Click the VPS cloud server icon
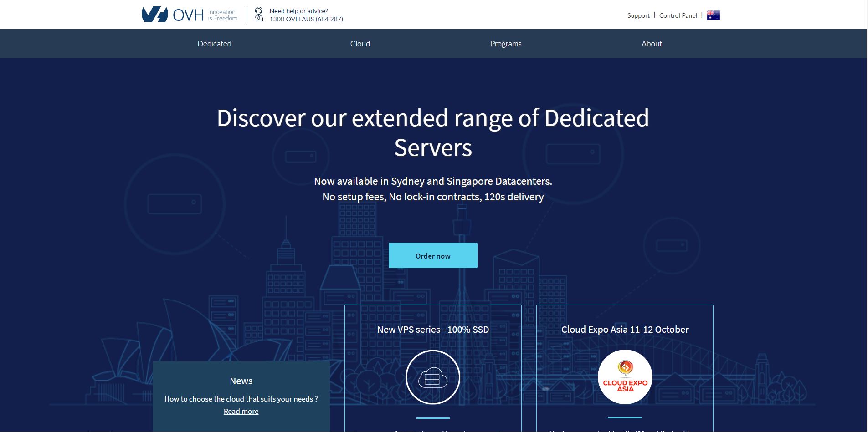This screenshot has height=432, width=868. point(433,377)
